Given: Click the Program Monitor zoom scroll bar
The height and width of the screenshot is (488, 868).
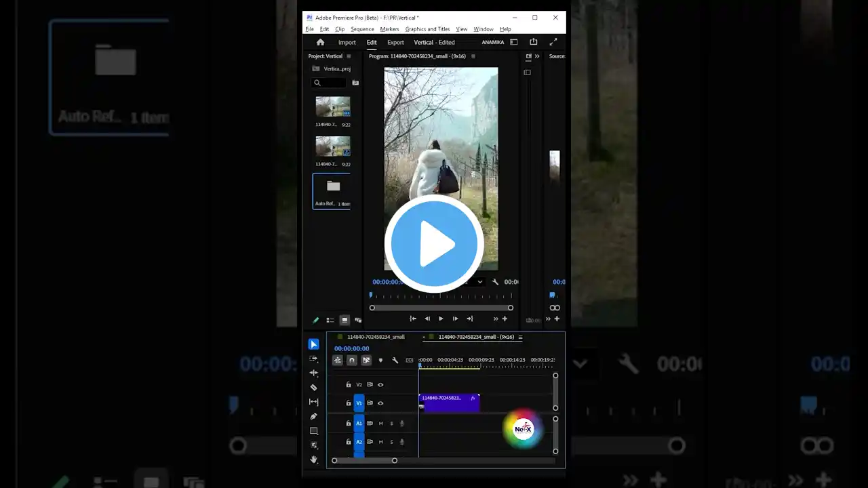Looking at the screenshot, I should [x=441, y=308].
